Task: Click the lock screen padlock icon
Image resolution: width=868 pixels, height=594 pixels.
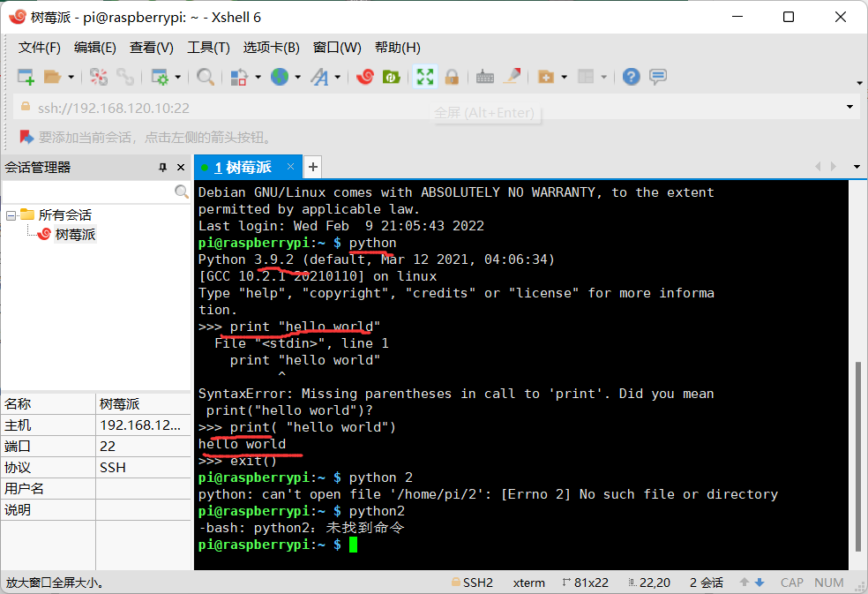Action: [x=452, y=77]
